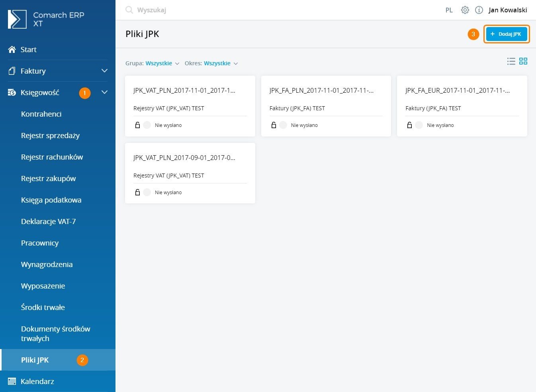Toggle lock on JPK_VAT_PLN 2017-11 card

click(137, 125)
